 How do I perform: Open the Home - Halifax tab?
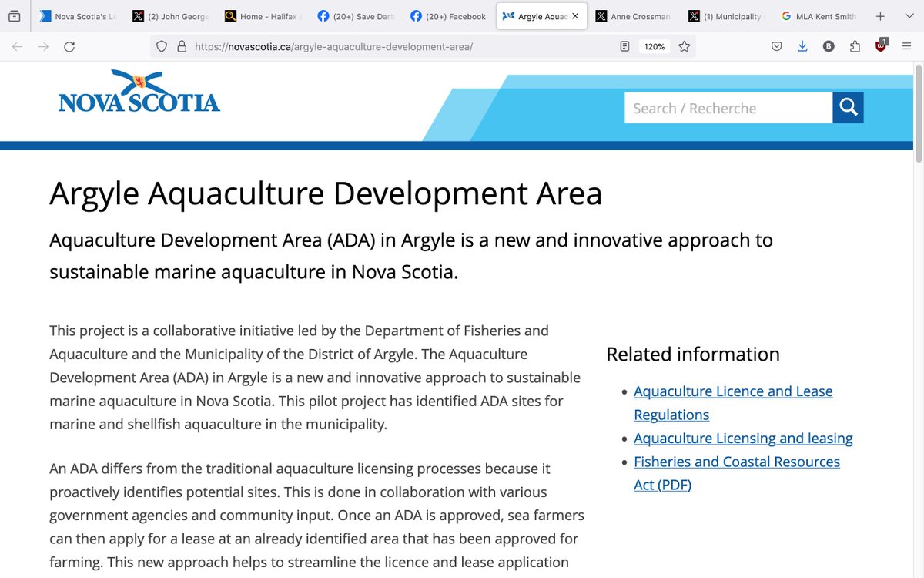click(264, 16)
